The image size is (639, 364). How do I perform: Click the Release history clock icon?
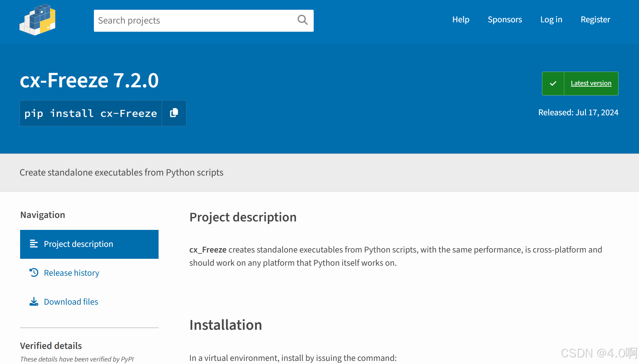tap(34, 273)
